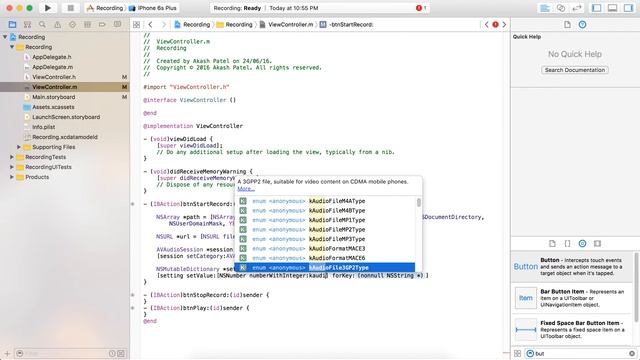Open the Debug navigator tab
This screenshot has width=640, height=360.
87,24
